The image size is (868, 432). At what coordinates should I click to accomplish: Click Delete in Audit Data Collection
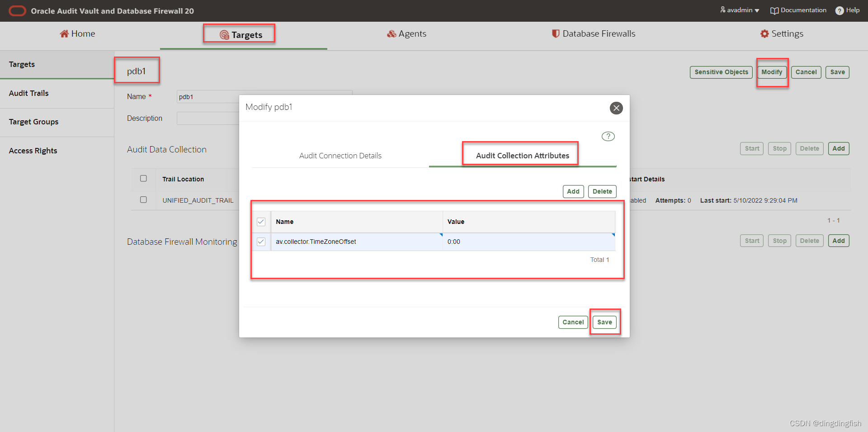click(x=809, y=148)
